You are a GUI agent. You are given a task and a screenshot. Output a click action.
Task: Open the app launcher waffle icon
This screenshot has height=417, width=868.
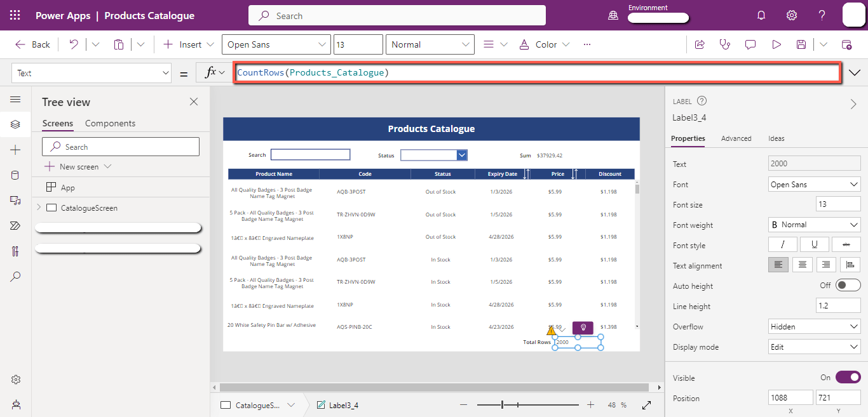pyautogui.click(x=15, y=15)
